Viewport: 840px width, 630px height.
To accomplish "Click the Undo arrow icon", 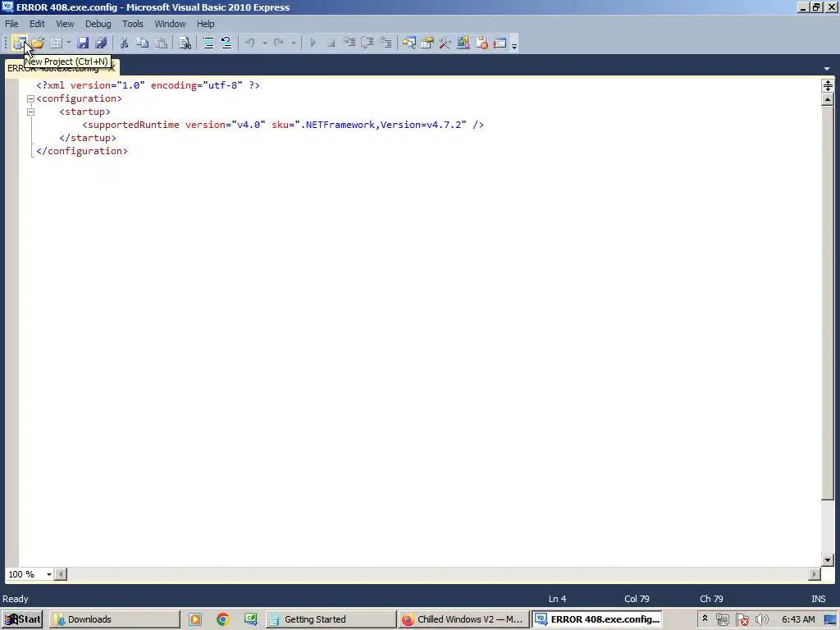I will click(250, 43).
